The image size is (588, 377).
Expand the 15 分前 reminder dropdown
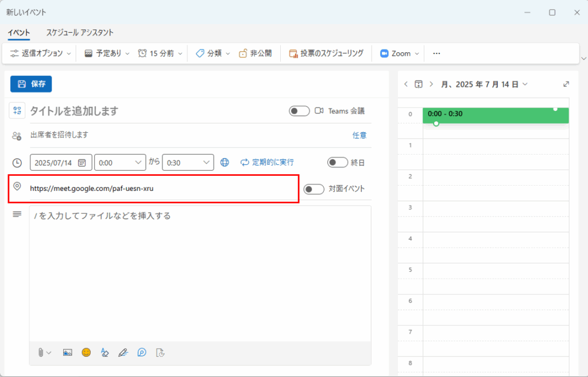(160, 53)
